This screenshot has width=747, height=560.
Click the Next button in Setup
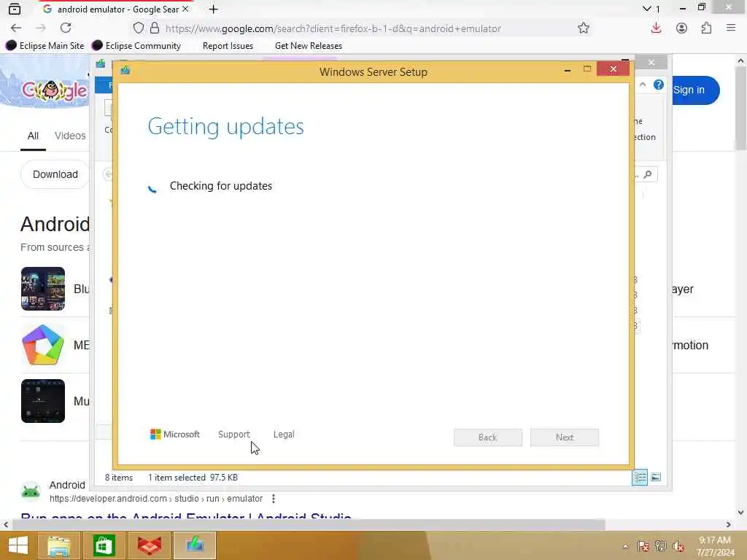tap(565, 437)
